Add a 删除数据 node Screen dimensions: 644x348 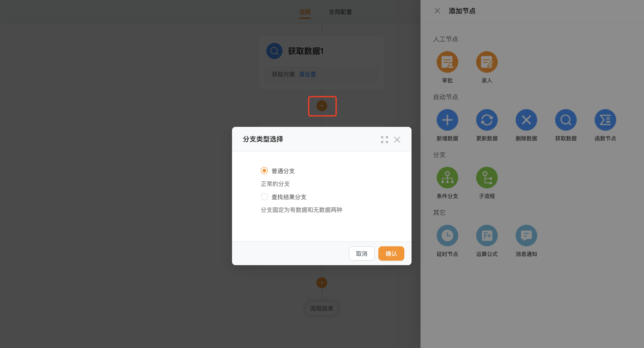(x=526, y=120)
